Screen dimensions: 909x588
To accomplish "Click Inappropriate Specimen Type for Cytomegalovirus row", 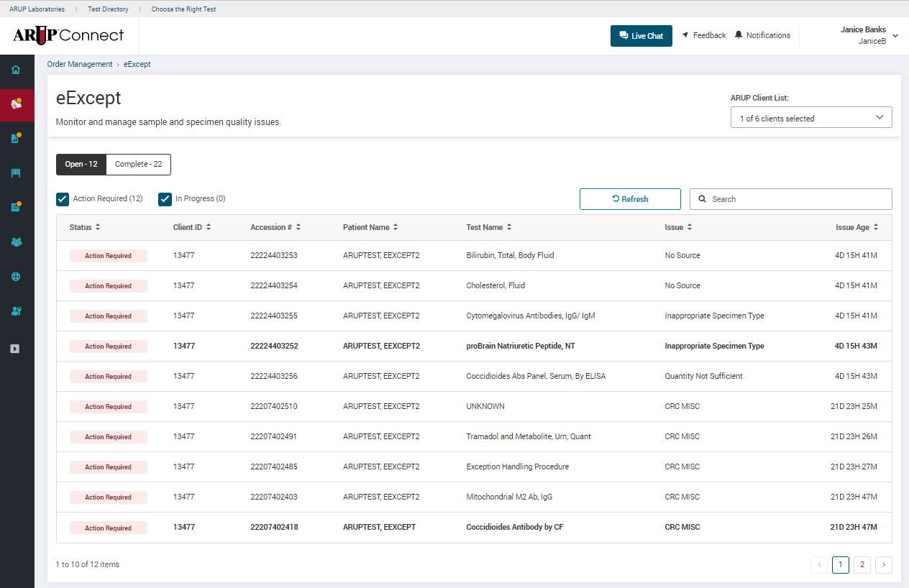I will (x=714, y=316).
